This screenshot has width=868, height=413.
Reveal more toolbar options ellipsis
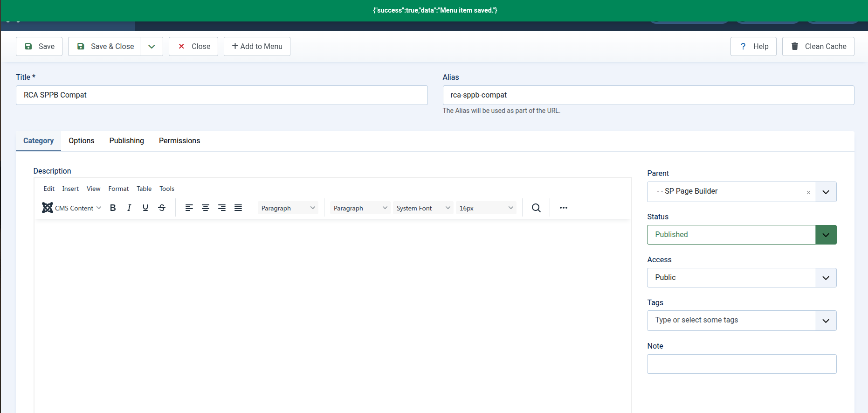(x=564, y=208)
